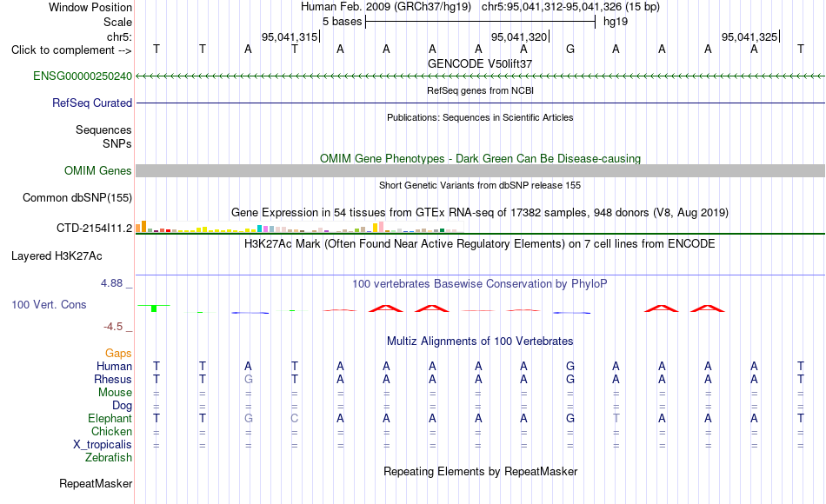Click the GENCODE V50lift37 track title
The width and height of the screenshot is (826, 504).
coord(480,63)
